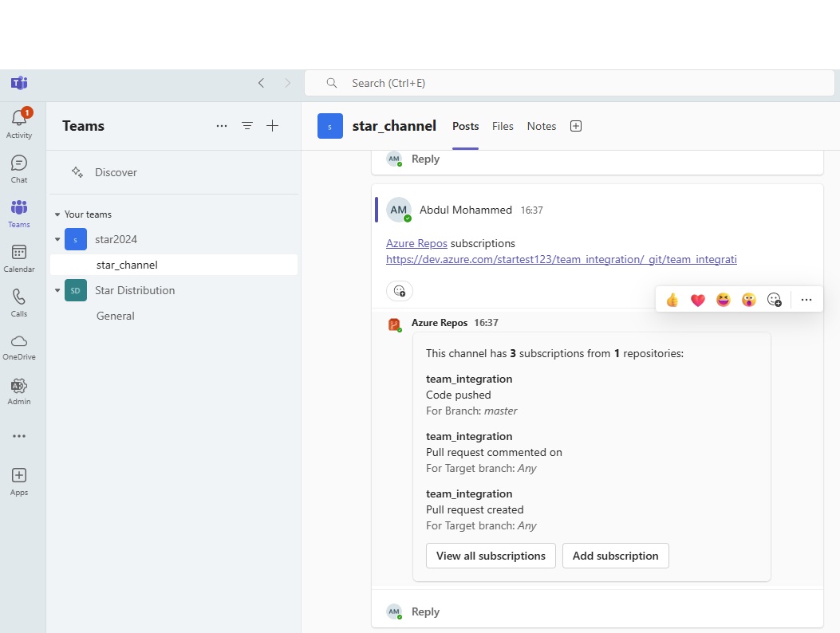Open Chat in the app bar
840x633 pixels.
[x=19, y=169]
